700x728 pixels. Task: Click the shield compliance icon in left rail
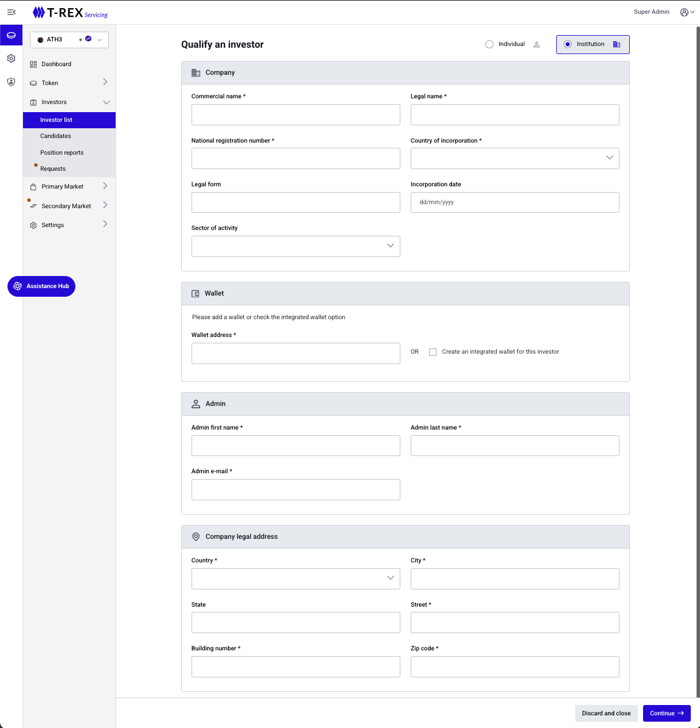[11, 82]
